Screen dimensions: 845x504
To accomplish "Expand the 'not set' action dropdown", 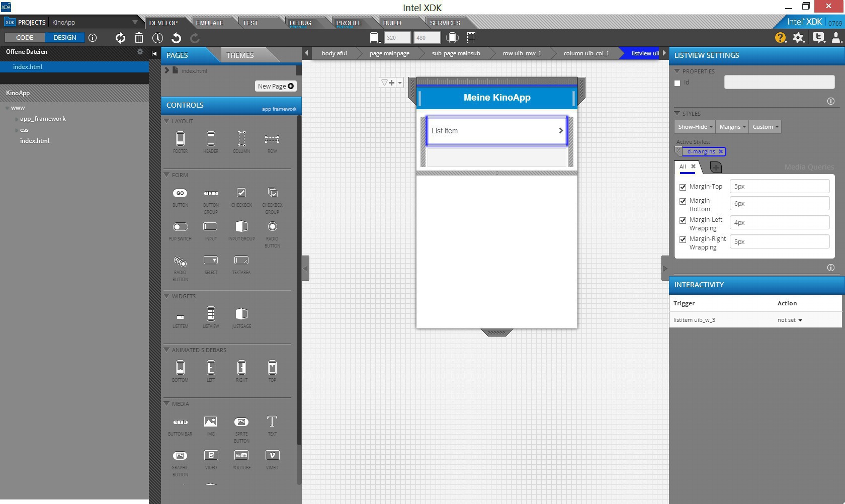I will [790, 320].
